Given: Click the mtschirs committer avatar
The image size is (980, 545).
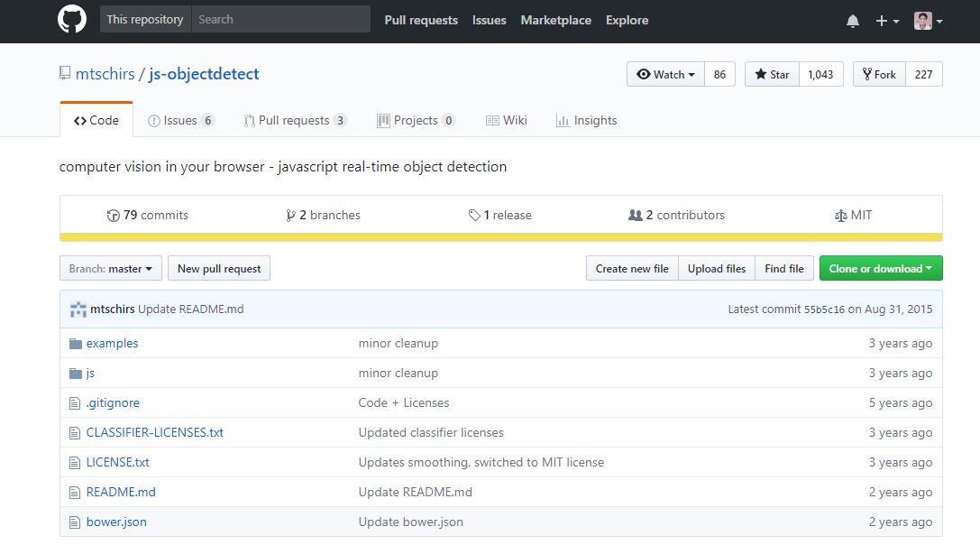Looking at the screenshot, I should (x=78, y=309).
